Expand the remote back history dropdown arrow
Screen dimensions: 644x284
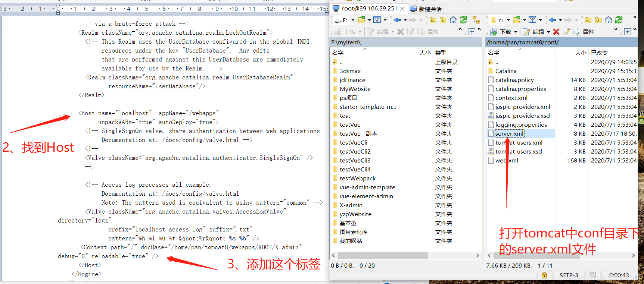[560, 20]
